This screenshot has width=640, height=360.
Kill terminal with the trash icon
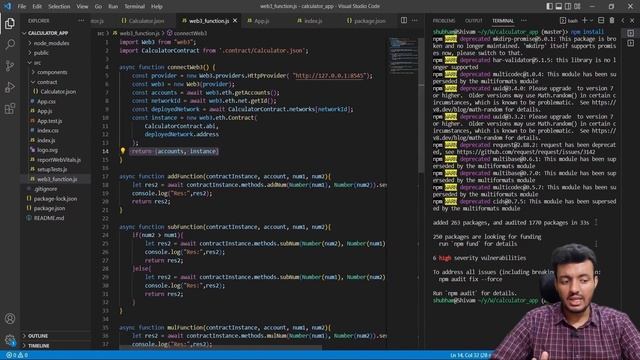tap(612, 20)
